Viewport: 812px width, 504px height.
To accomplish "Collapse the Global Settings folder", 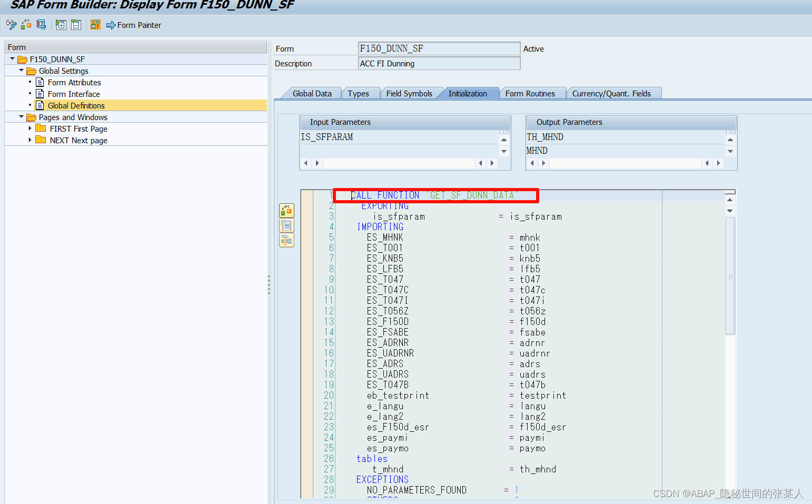I will tap(21, 70).
